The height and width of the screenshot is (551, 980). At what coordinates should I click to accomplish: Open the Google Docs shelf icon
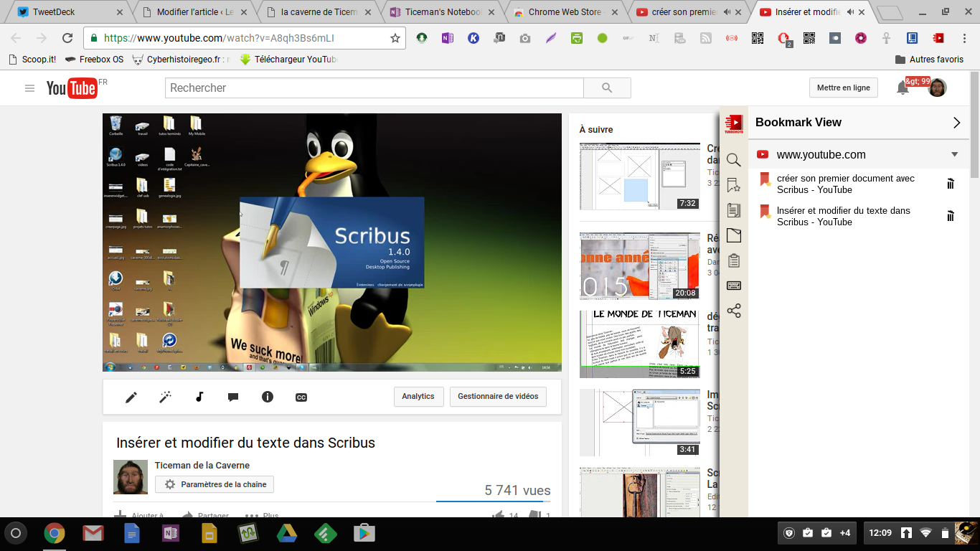pos(132,533)
